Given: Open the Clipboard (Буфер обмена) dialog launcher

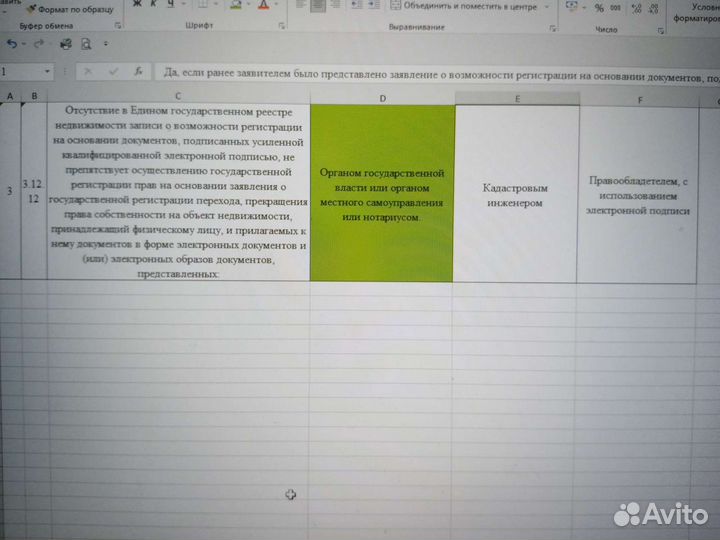Looking at the screenshot, I should pyautogui.click(x=118, y=26).
